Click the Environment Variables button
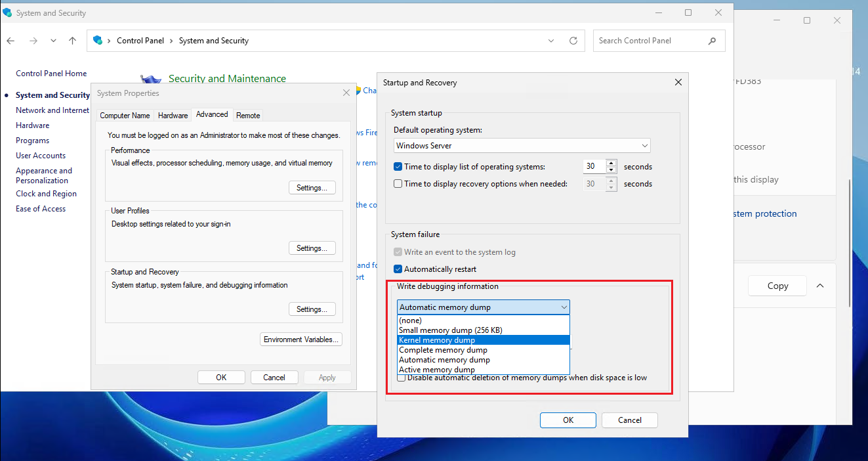This screenshot has height=461, width=868. coord(301,340)
